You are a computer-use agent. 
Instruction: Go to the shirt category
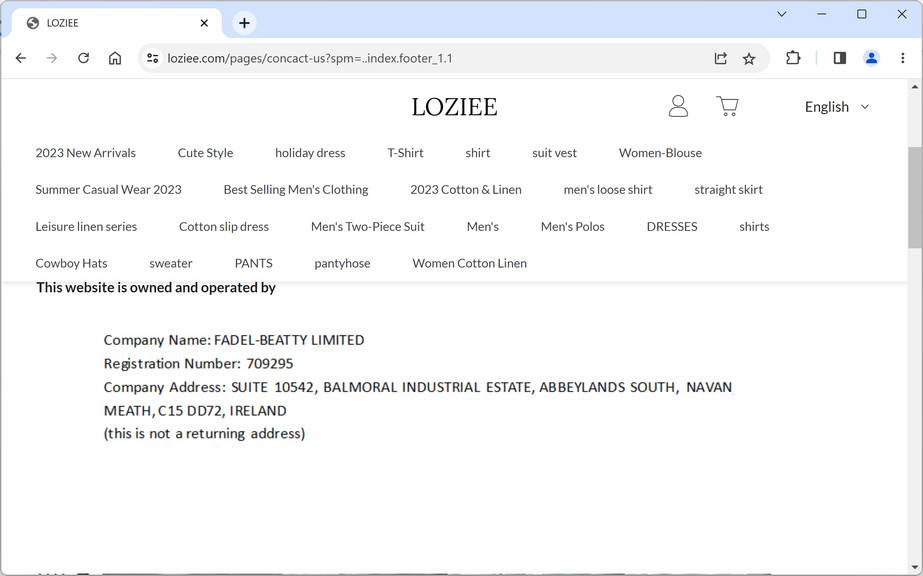point(477,153)
